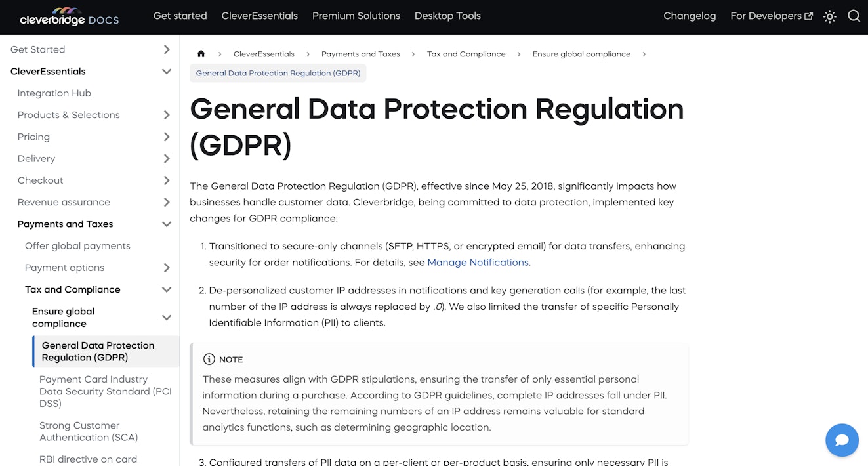Click the Cleverbridge Docs logo

pyautogui.click(x=69, y=16)
